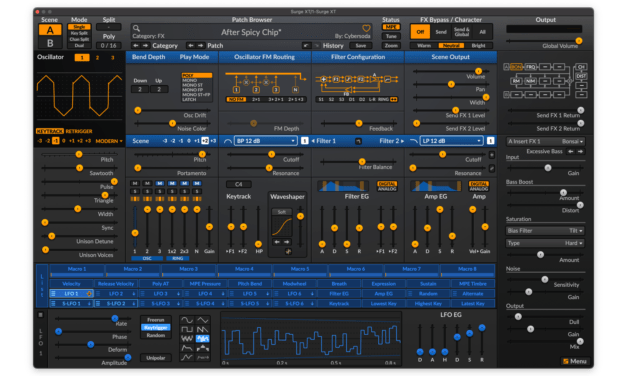Select the square LFO waveform icon
Viewport: 627px width, 376px height.
coord(187,329)
